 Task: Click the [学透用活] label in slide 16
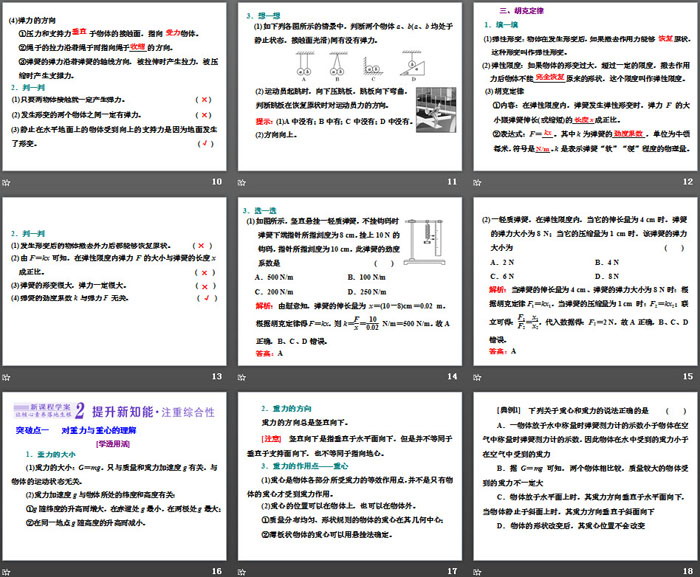(113, 443)
